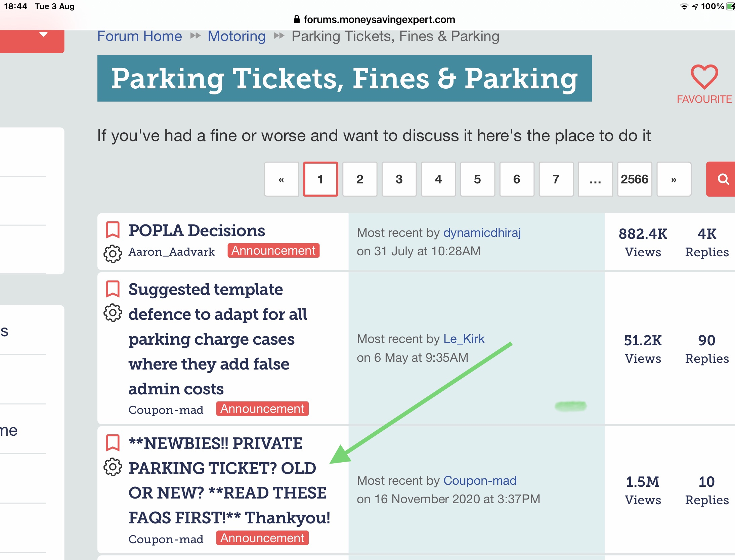The image size is (735, 560).
Task: Bookmark the Suggested template defence thread
Action: pyautogui.click(x=113, y=289)
